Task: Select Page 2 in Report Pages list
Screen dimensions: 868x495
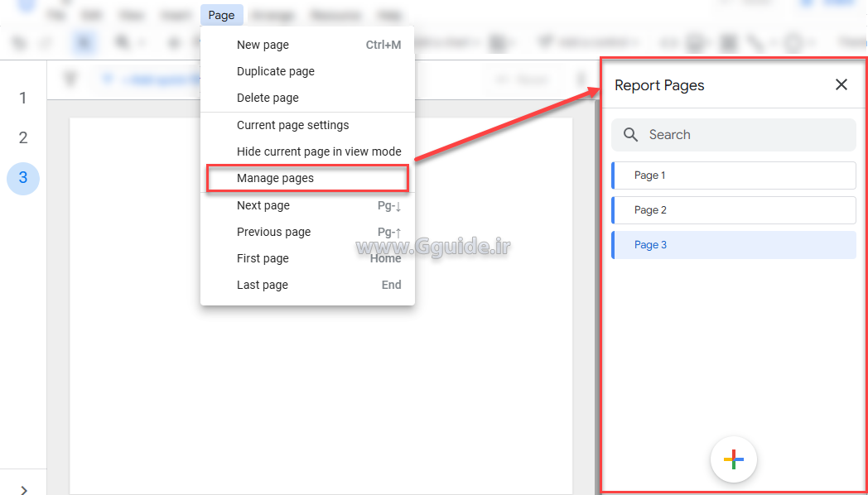Action: 733,210
